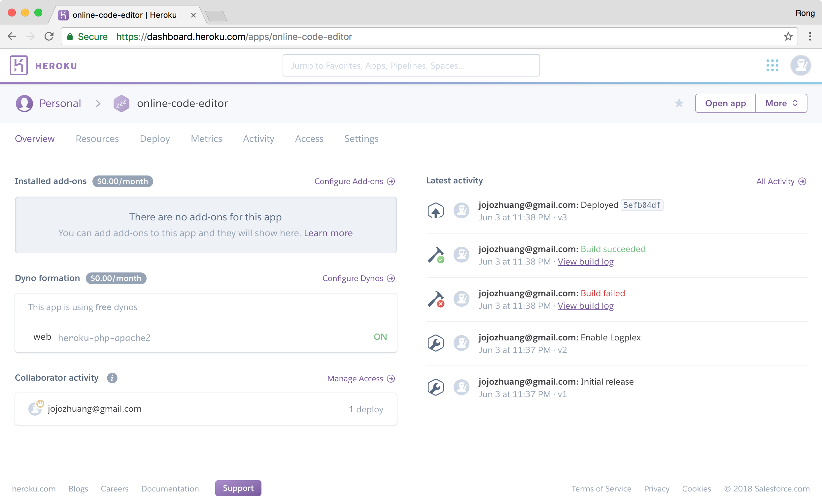Viewport: 822px width, 504px height.
Task: Open the Cookies footer link
Action: click(x=696, y=489)
